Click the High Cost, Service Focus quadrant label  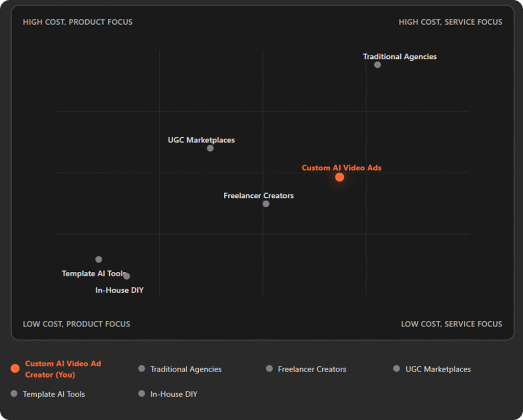click(450, 22)
